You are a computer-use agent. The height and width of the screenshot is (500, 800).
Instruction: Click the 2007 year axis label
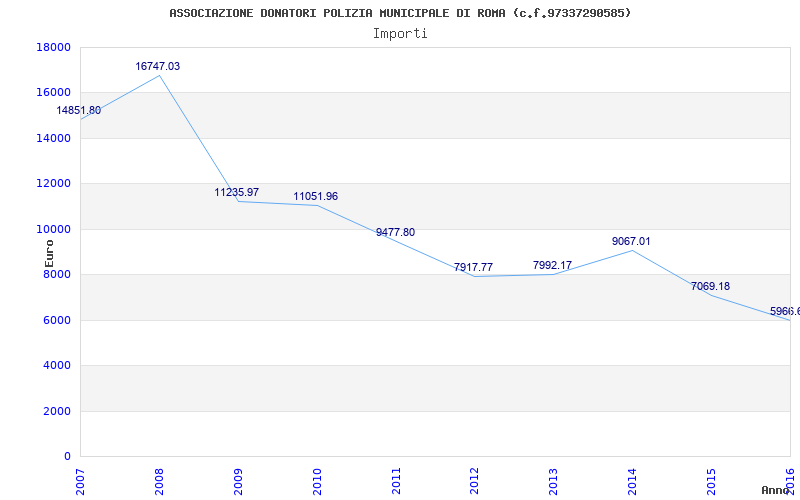[x=81, y=481]
